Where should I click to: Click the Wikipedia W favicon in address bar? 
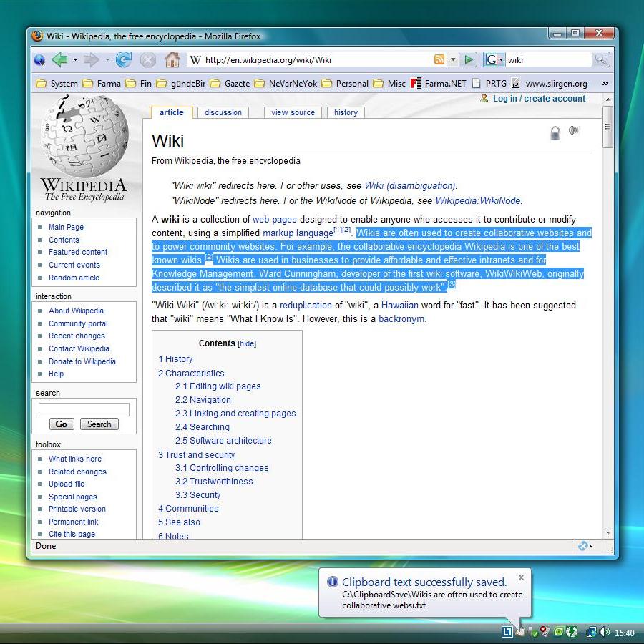click(x=195, y=60)
